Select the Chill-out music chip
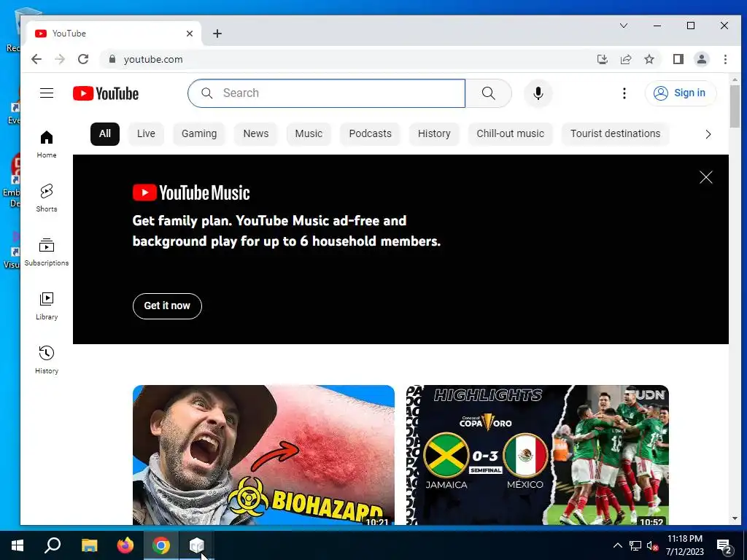 pos(510,134)
